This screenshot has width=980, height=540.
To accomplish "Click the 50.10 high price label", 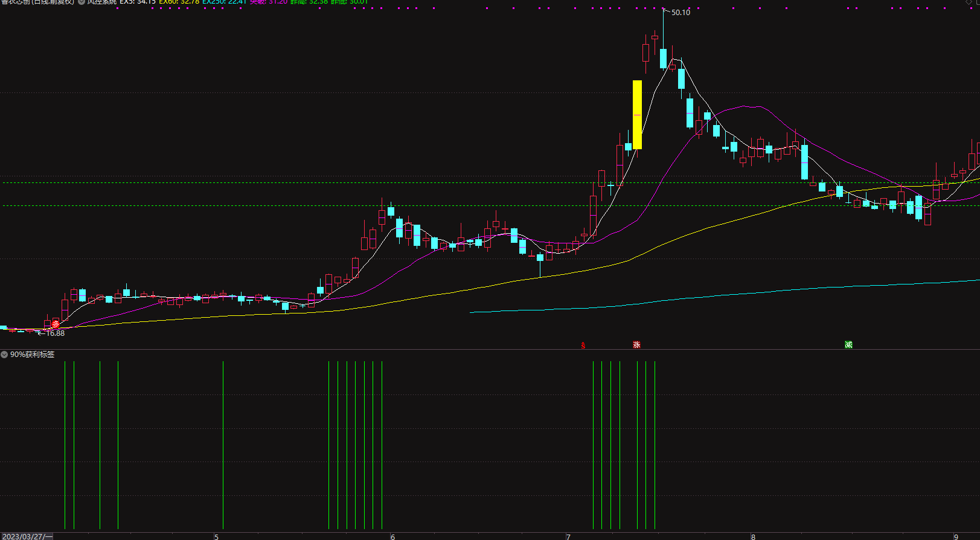I will click(x=681, y=13).
